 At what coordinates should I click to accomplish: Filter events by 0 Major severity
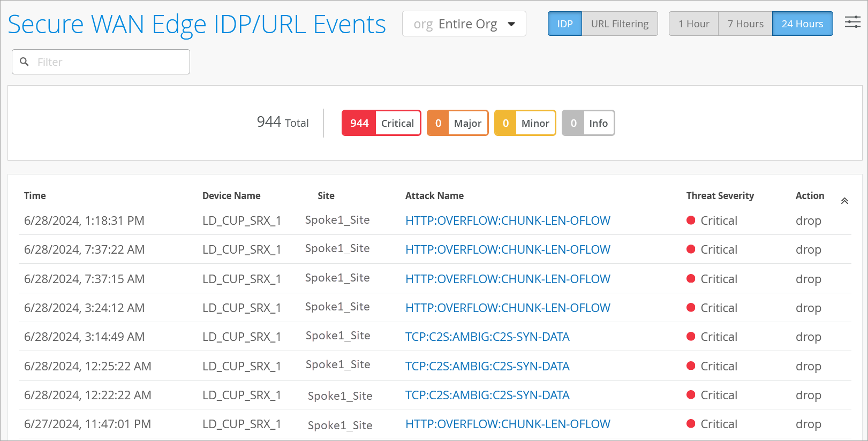458,123
